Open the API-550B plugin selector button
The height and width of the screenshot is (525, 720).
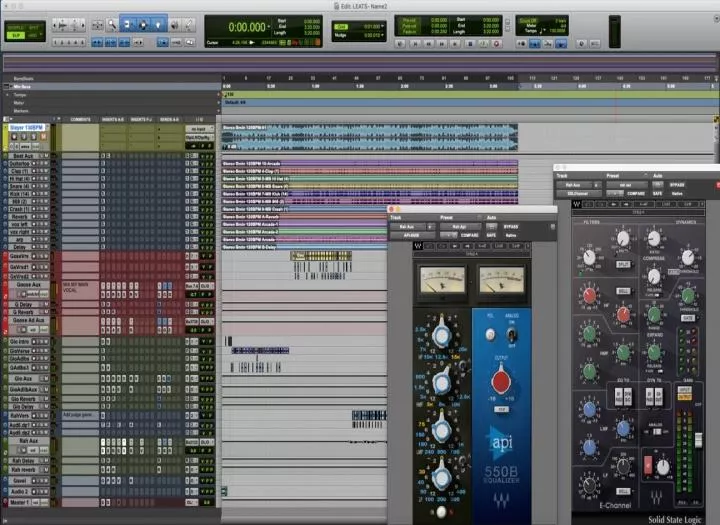[x=411, y=235]
